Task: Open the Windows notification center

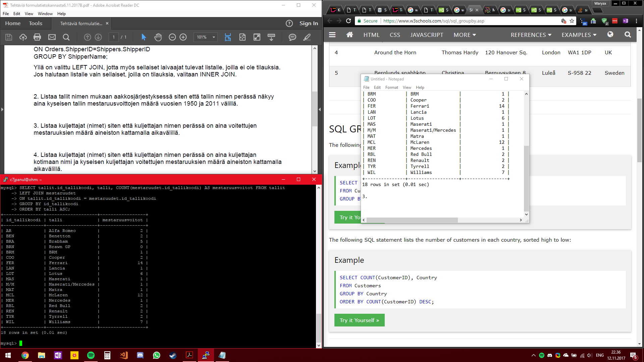Action: coord(634,356)
